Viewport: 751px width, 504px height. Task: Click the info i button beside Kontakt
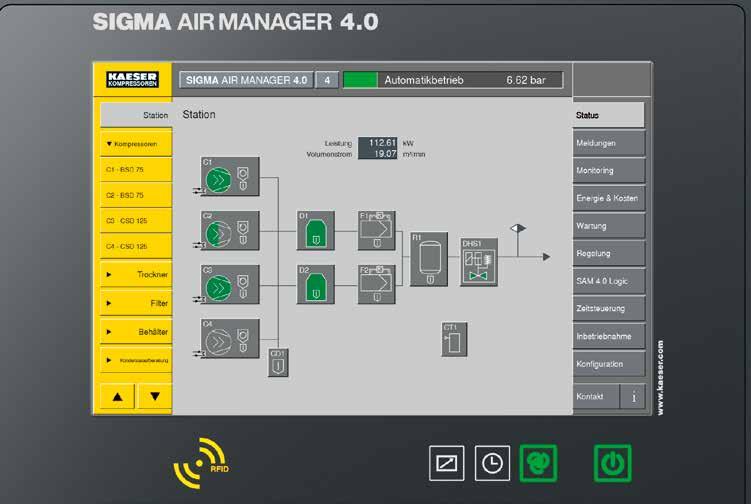633,397
